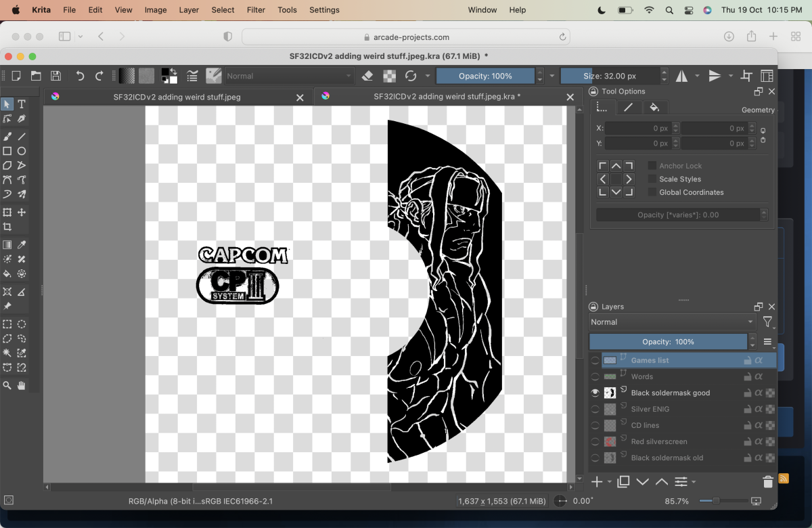Select the Rectangular Selection tool

[7, 324]
